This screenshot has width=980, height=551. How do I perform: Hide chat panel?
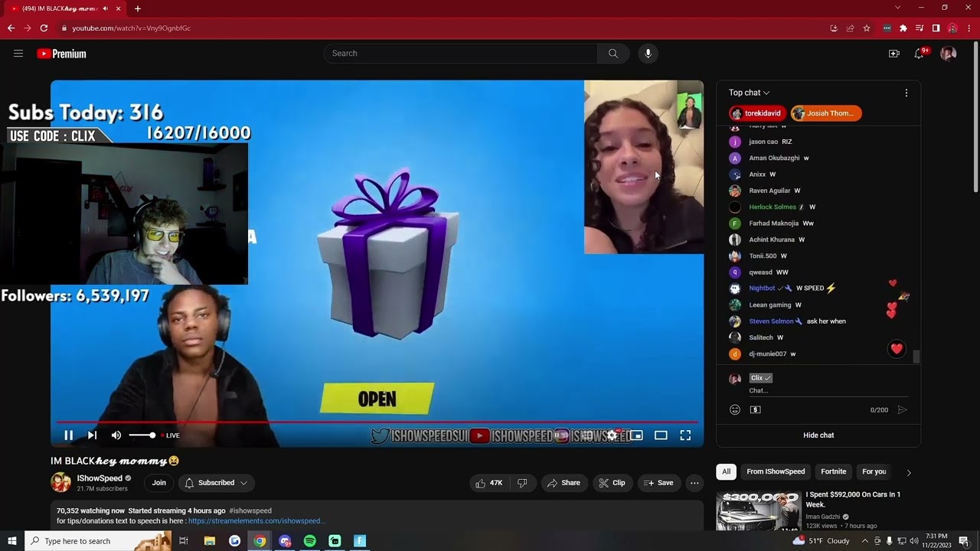click(818, 435)
